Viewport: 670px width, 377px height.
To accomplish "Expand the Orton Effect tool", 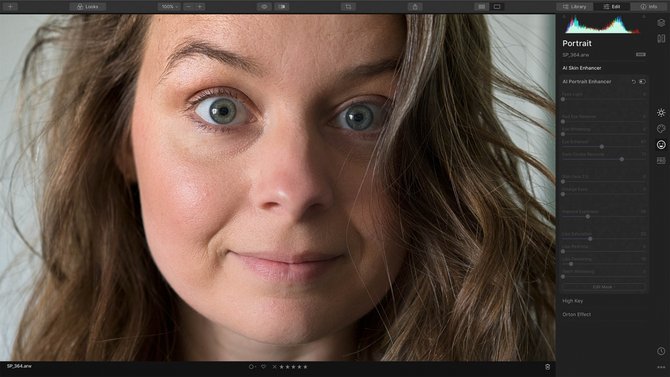I will tap(576, 315).
